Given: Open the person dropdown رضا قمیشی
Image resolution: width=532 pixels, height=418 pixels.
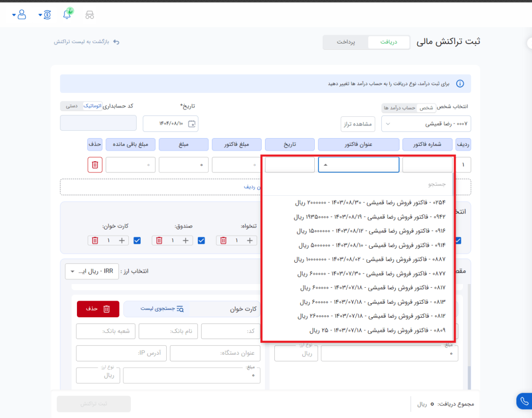Looking at the screenshot, I should pyautogui.click(x=426, y=124).
